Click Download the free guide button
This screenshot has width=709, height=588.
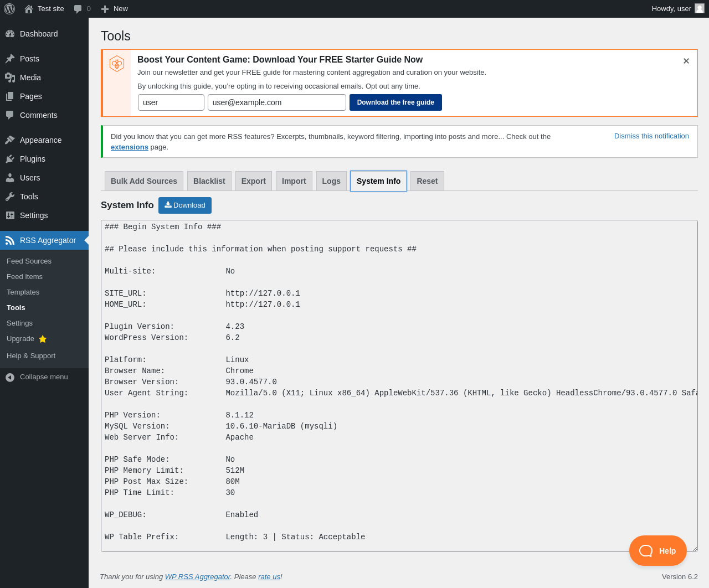click(395, 102)
